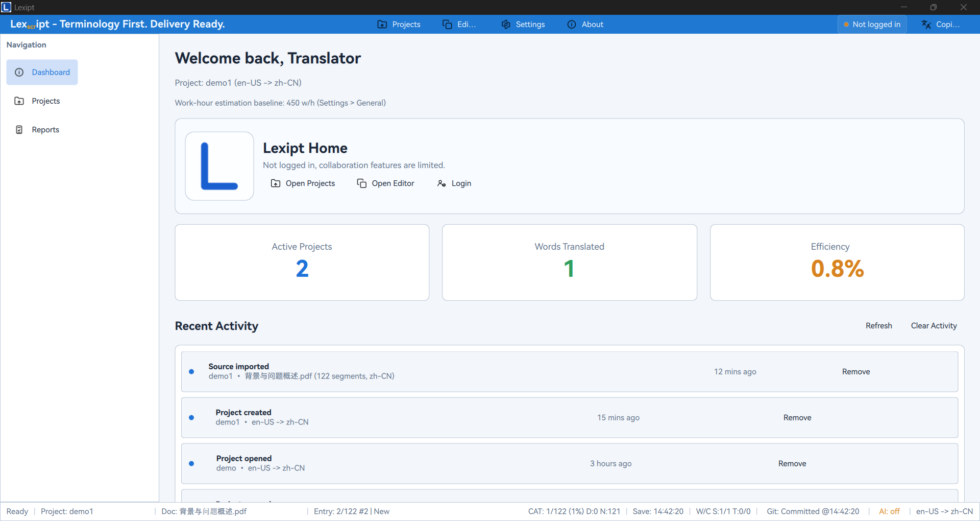
Task: Click the translate icon beside Copi...
Action: click(x=926, y=25)
